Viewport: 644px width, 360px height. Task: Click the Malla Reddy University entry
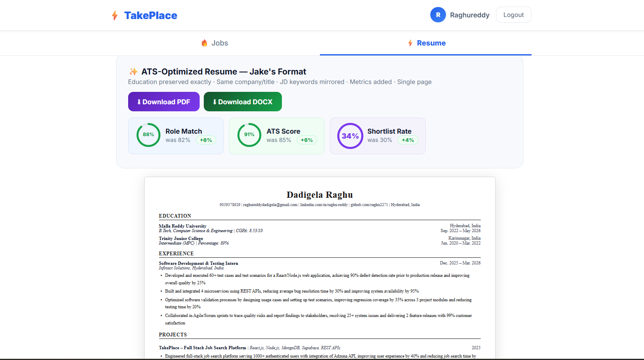point(183,226)
